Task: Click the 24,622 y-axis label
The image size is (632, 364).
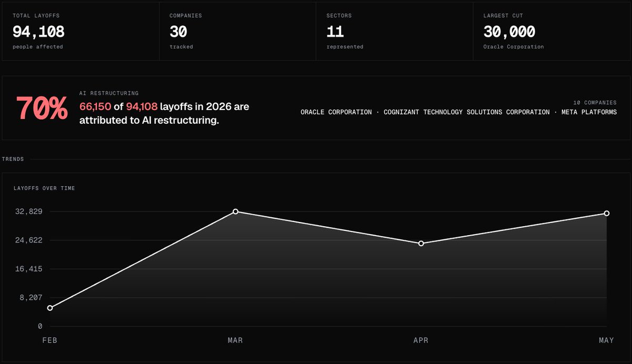Action: coord(28,240)
